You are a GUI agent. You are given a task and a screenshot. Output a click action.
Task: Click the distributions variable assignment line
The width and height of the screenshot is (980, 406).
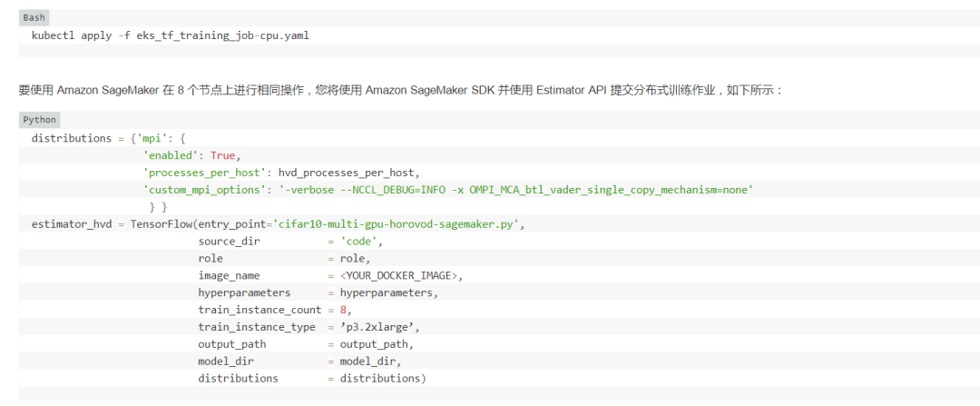click(108, 139)
